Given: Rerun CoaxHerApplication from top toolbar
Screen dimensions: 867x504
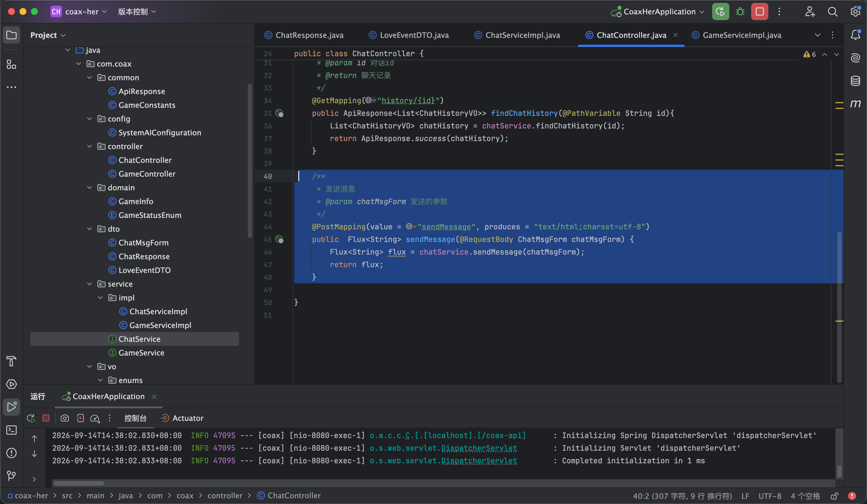Looking at the screenshot, I should [720, 12].
